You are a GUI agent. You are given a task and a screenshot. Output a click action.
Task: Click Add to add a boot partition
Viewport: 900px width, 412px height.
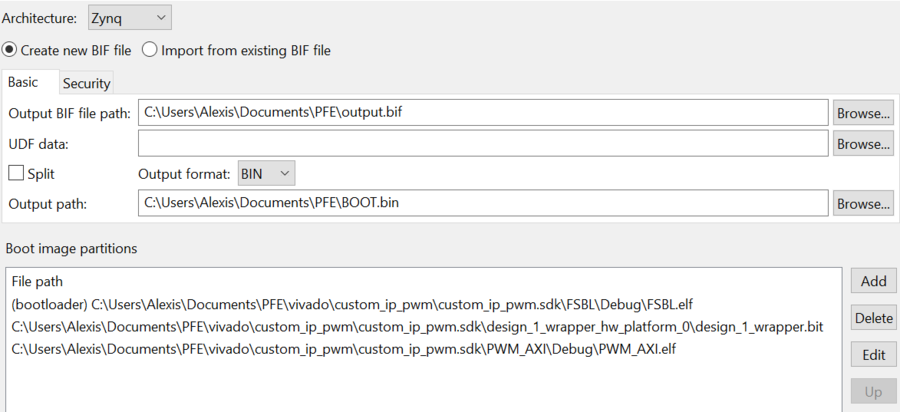click(x=873, y=281)
